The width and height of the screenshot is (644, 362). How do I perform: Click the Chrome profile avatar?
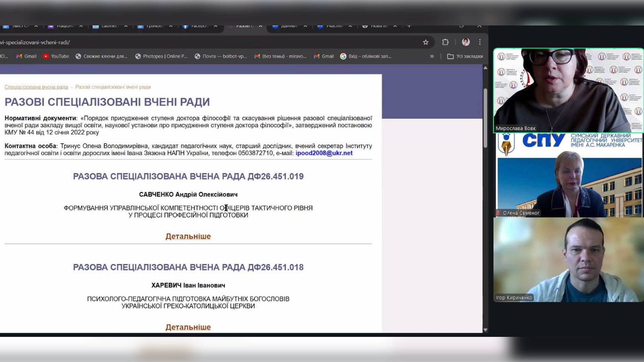(466, 42)
